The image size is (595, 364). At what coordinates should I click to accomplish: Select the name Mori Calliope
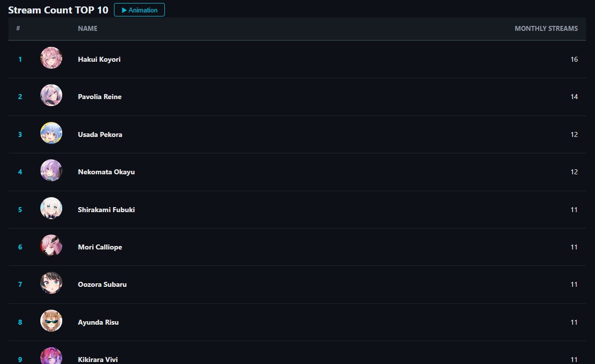[100, 247]
